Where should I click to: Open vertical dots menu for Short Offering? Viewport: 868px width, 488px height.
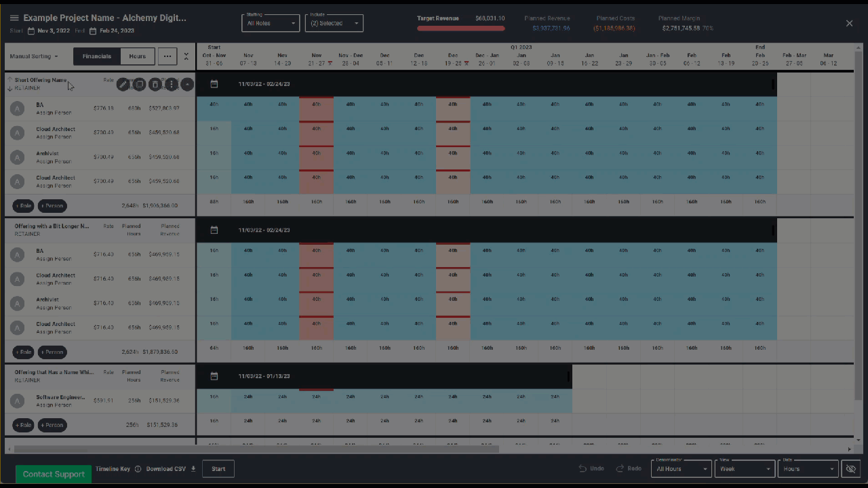coord(172,85)
